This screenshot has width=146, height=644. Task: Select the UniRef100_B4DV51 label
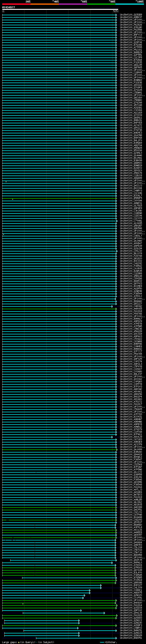click(131, 638)
